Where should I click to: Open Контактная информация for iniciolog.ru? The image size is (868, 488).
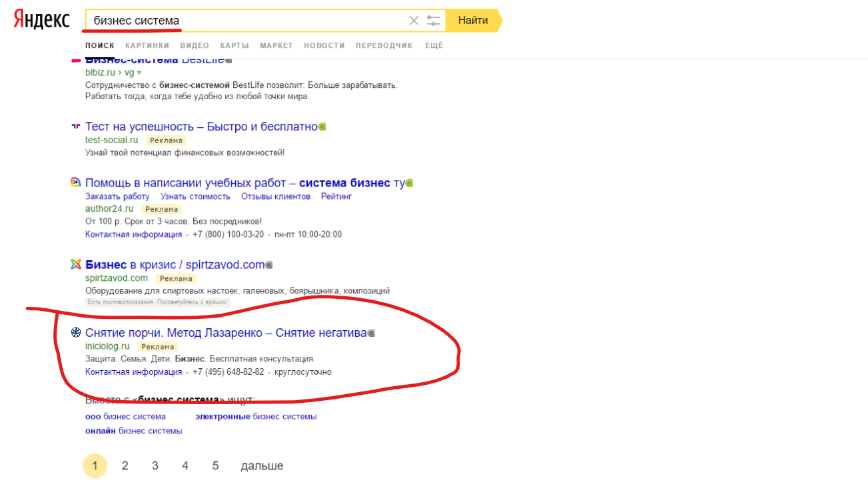[133, 371]
